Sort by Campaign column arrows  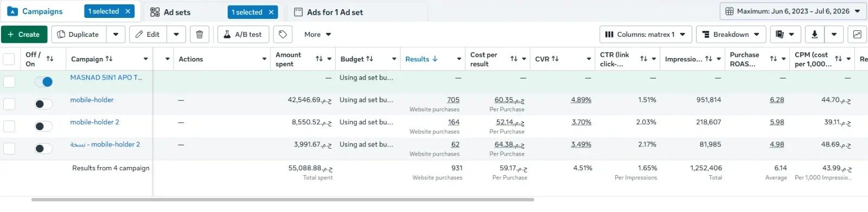click(x=109, y=59)
